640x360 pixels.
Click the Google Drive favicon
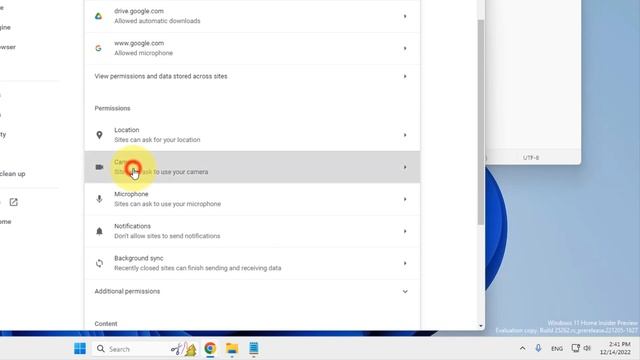pyautogui.click(x=98, y=16)
